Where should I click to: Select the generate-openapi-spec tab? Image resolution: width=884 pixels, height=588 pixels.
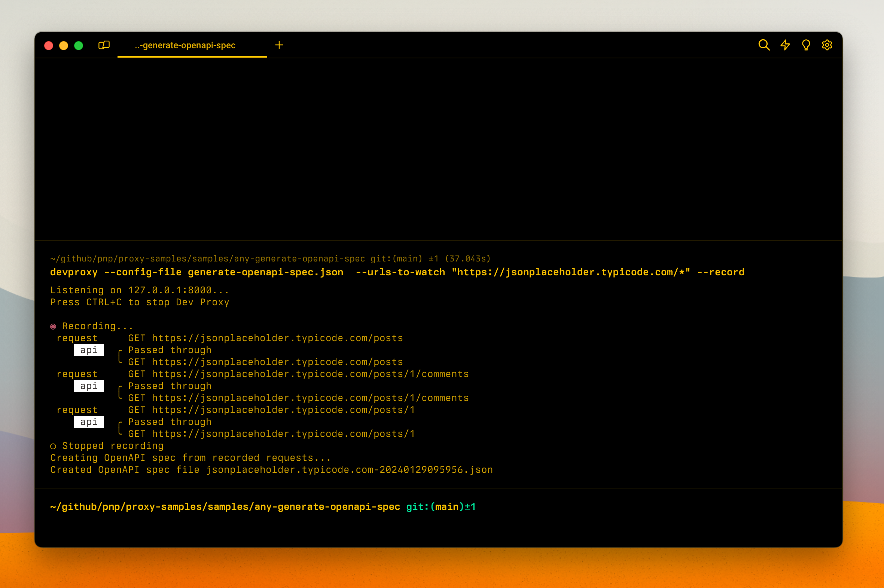(x=185, y=45)
